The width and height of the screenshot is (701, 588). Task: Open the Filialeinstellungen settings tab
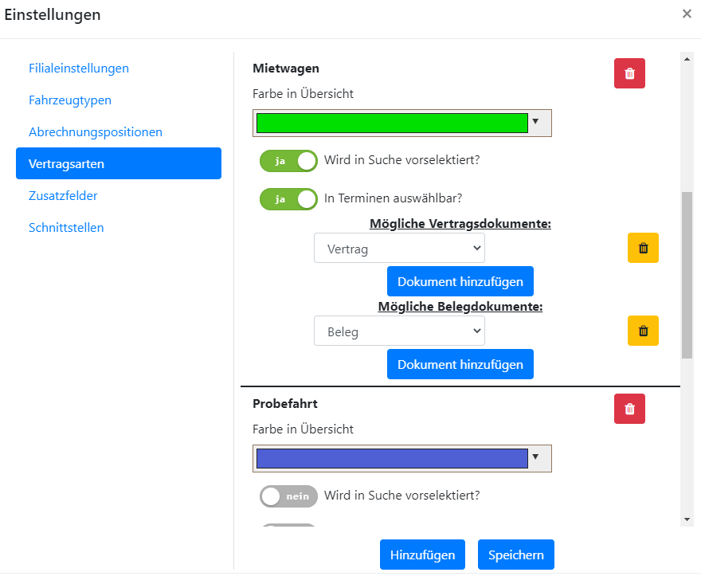point(79,69)
